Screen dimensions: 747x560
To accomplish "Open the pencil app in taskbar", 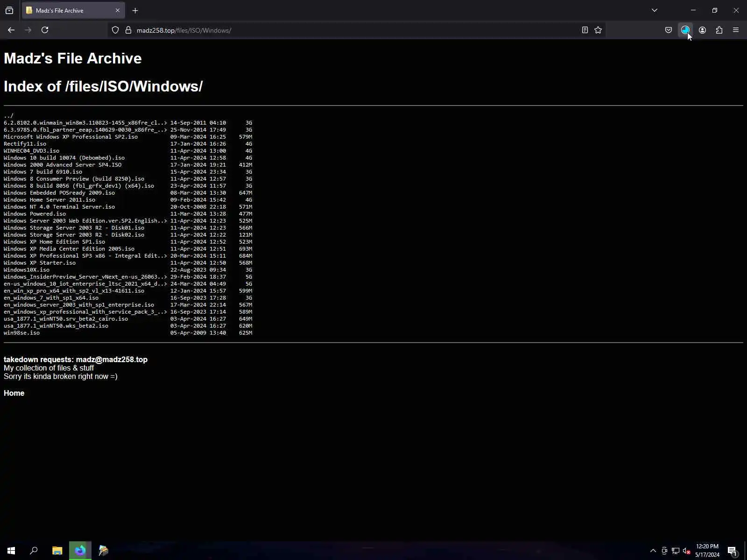I will tap(103, 551).
